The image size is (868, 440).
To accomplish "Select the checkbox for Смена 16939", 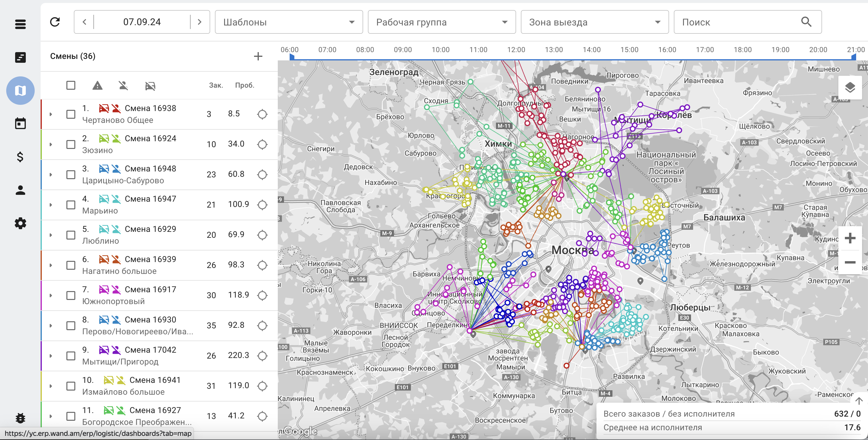I will 71,265.
